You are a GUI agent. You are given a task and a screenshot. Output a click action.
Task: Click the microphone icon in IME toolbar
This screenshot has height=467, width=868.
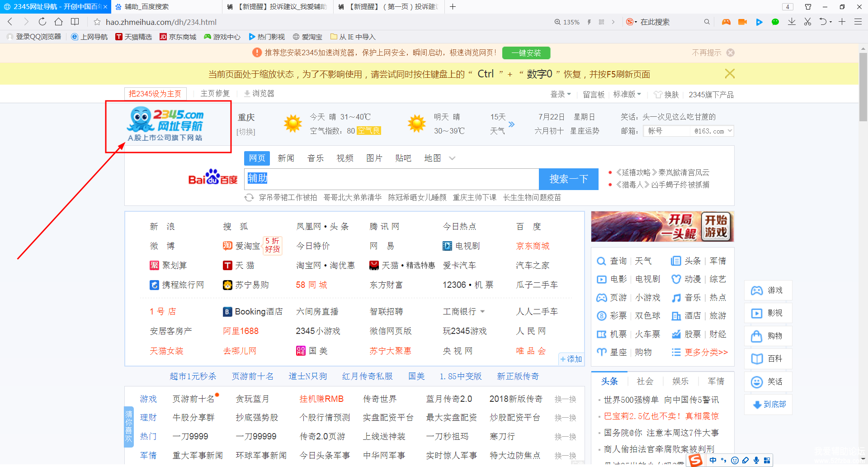pyautogui.click(x=756, y=460)
